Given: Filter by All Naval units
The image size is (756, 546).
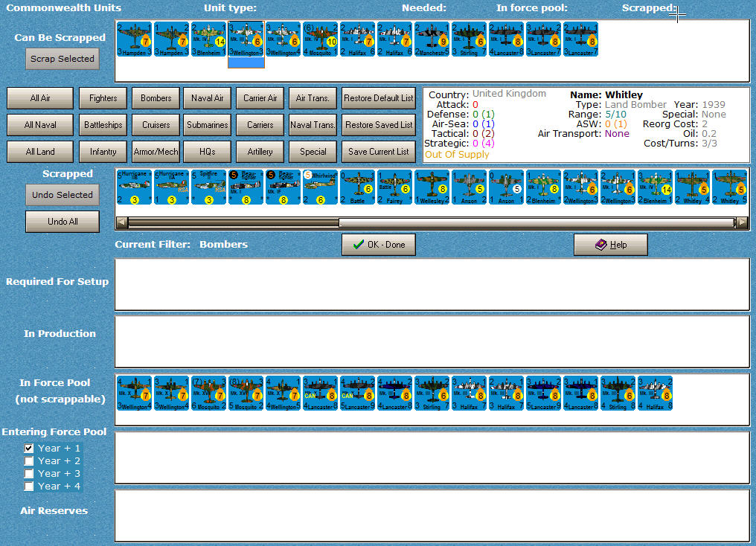Looking at the screenshot, I should tap(40, 125).
